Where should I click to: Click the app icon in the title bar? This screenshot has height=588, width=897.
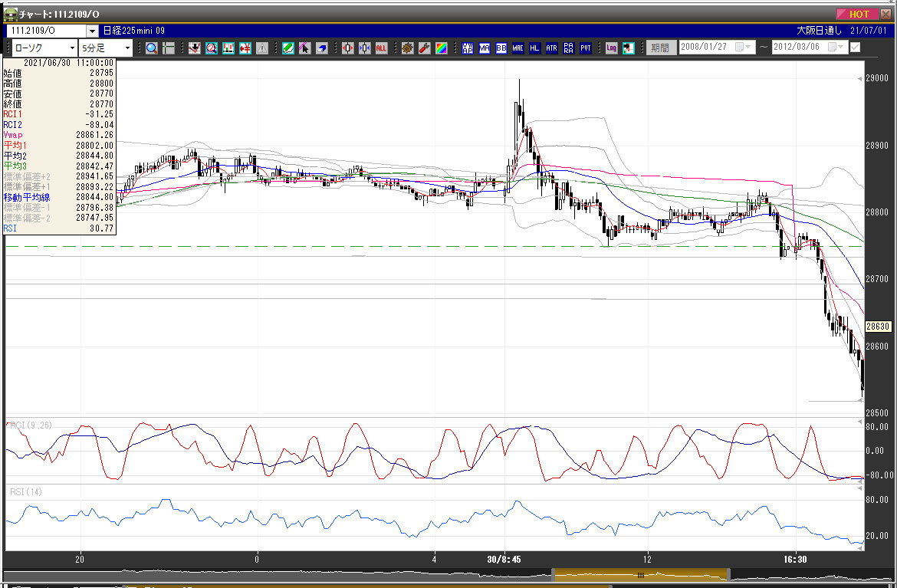tap(10, 15)
